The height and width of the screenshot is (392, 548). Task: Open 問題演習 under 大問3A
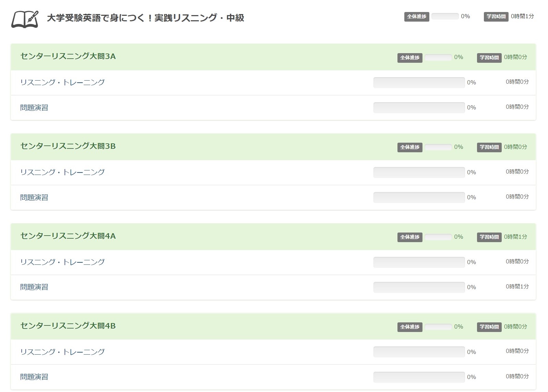(x=34, y=108)
